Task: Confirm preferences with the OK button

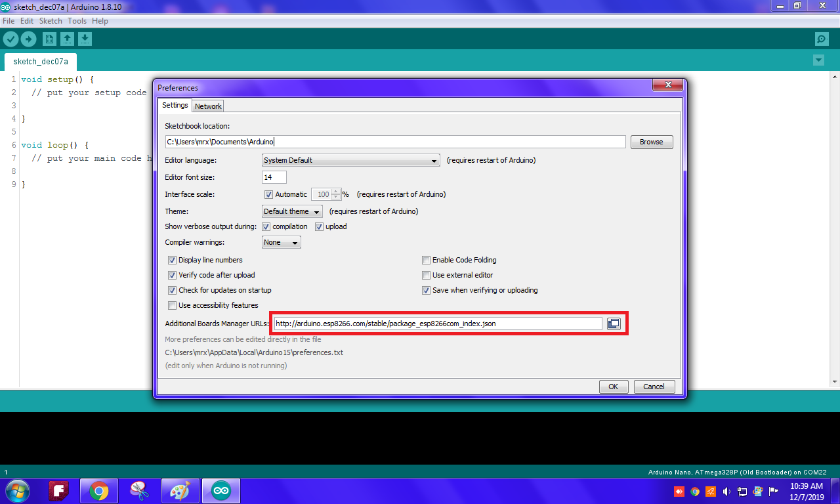Action: pos(613,387)
